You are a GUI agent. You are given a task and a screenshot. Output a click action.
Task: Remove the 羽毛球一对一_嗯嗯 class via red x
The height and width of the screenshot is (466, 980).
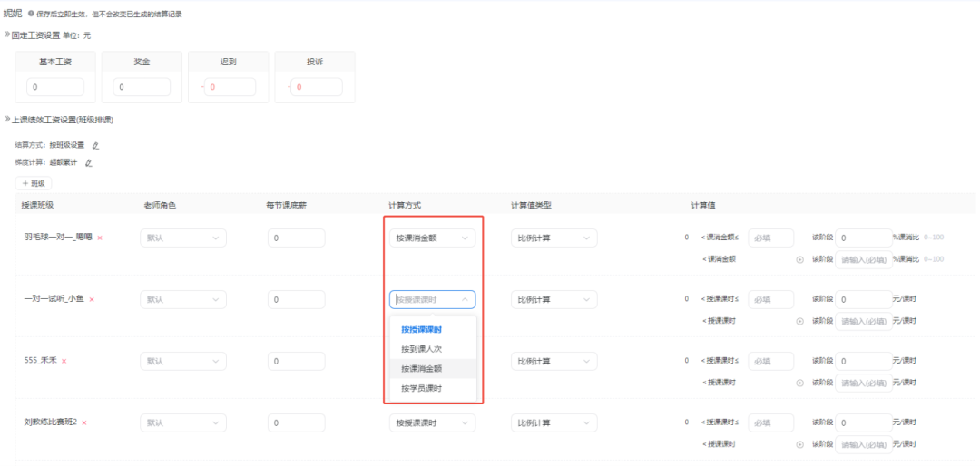pos(100,238)
